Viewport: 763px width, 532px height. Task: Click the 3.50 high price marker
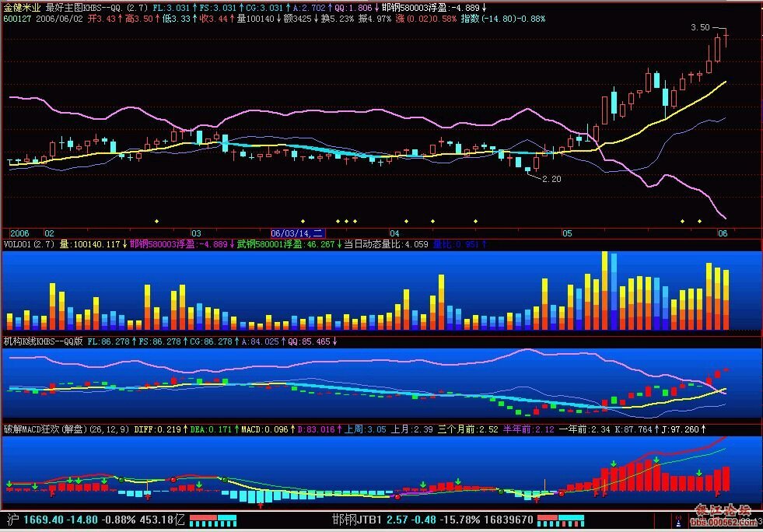click(x=700, y=27)
